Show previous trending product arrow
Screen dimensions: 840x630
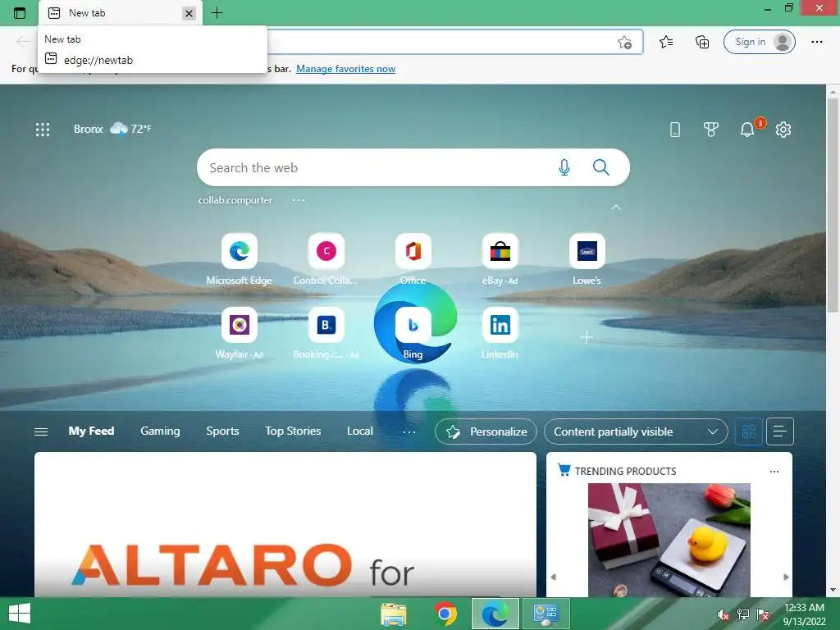click(554, 577)
